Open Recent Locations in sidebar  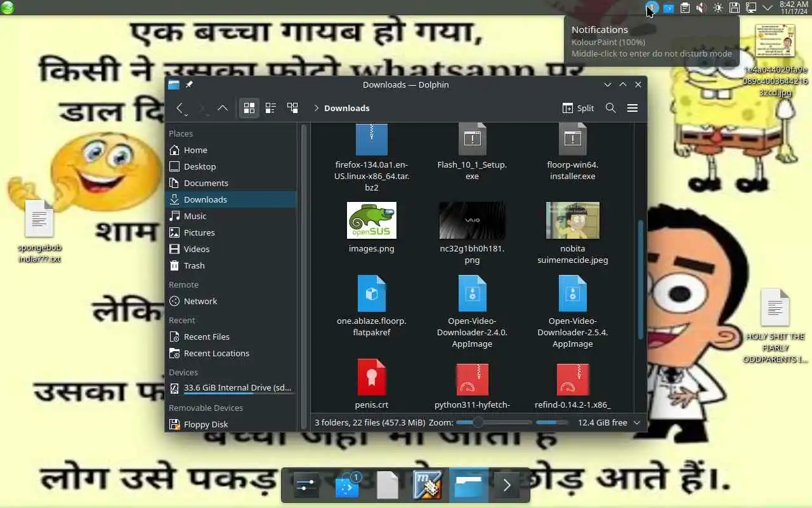[230, 353]
